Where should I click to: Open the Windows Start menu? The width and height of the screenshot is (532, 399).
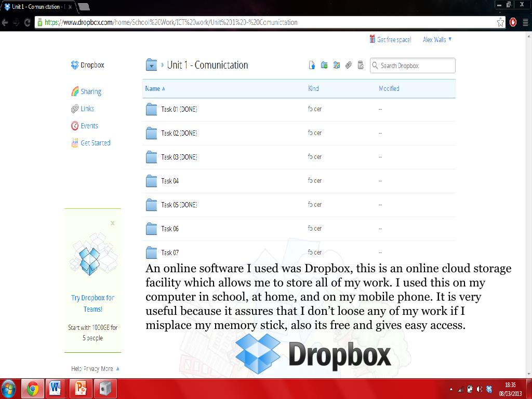tap(8, 389)
